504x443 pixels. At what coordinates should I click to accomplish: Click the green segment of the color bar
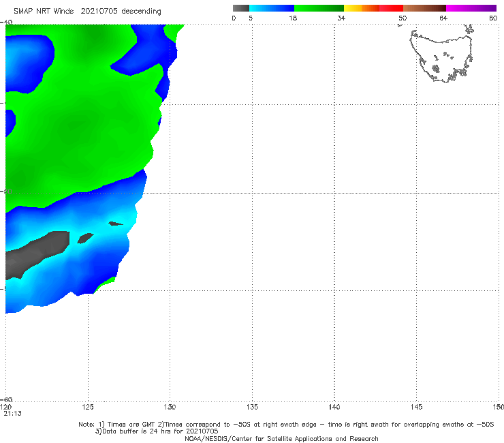coord(319,8)
